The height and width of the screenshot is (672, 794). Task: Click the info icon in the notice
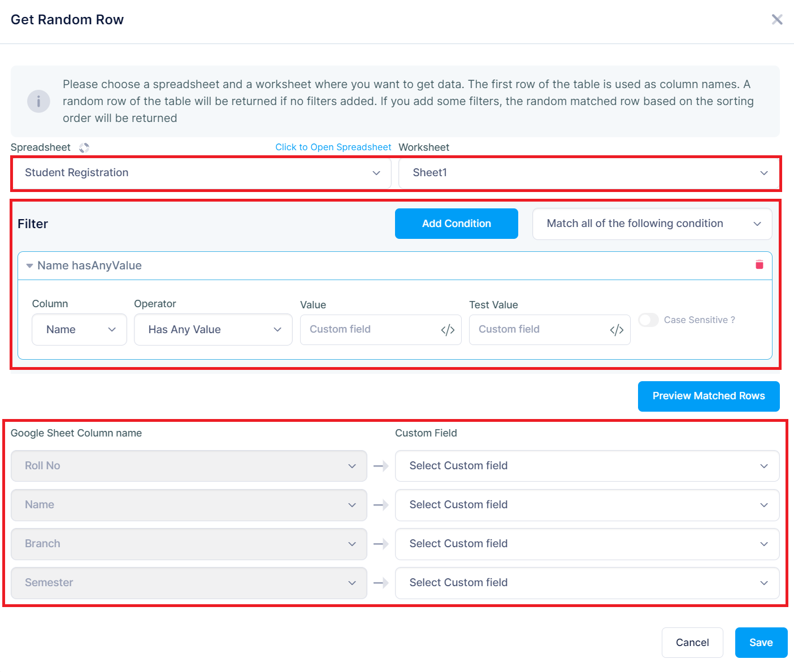coord(38,102)
